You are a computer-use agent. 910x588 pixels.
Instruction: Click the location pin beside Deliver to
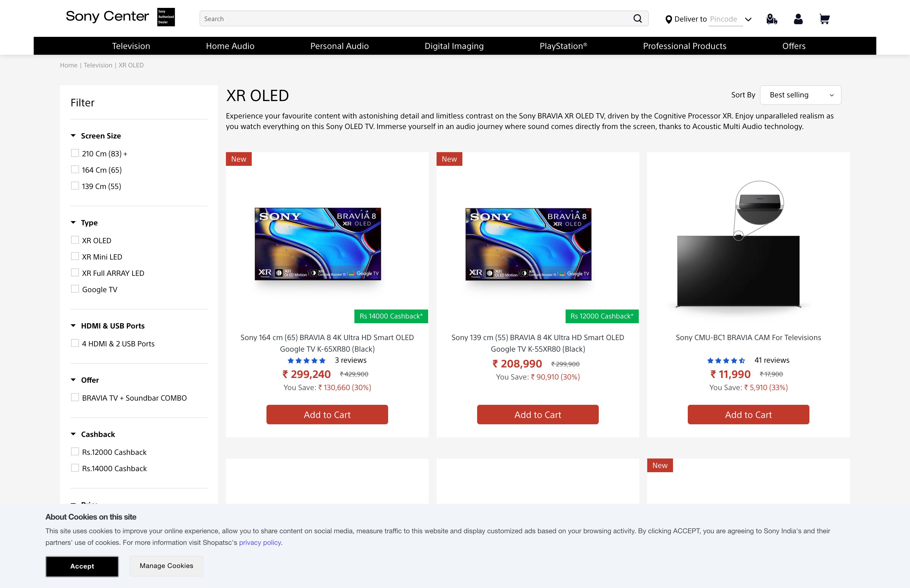(x=668, y=19)
